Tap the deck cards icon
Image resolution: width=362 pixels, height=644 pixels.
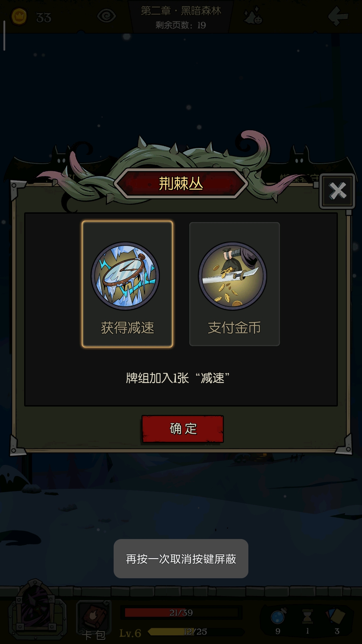(336, 616)
